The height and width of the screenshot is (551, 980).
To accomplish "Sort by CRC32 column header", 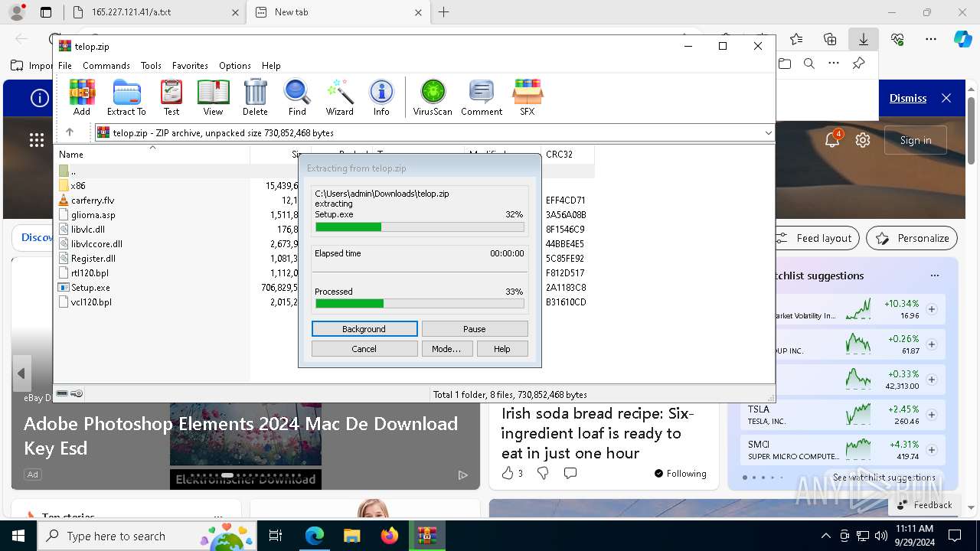I will click(567, 154).
